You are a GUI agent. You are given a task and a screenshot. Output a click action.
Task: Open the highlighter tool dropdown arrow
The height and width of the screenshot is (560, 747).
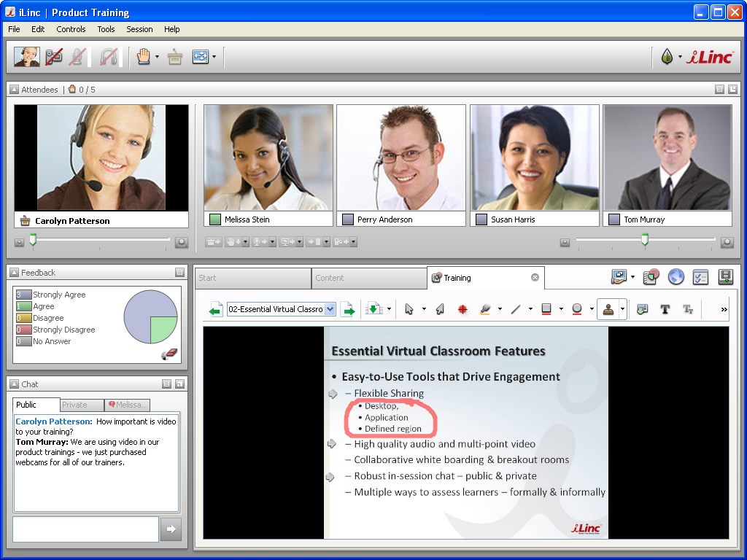[500, 309]
